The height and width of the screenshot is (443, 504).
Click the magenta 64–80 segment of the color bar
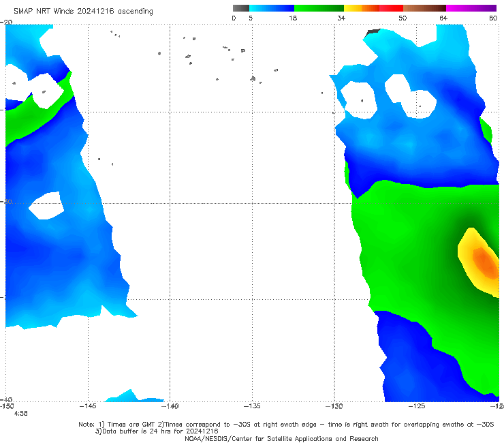click(471, 8)
